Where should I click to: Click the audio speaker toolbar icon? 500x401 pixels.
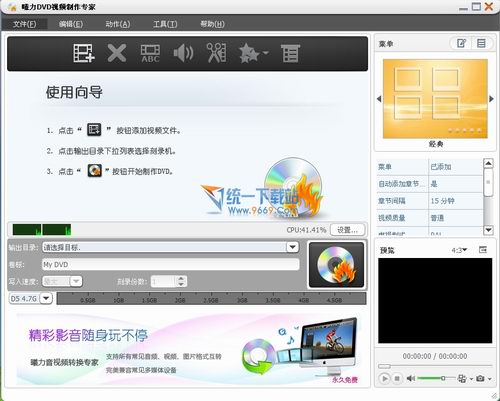click(x=183, y=53)
